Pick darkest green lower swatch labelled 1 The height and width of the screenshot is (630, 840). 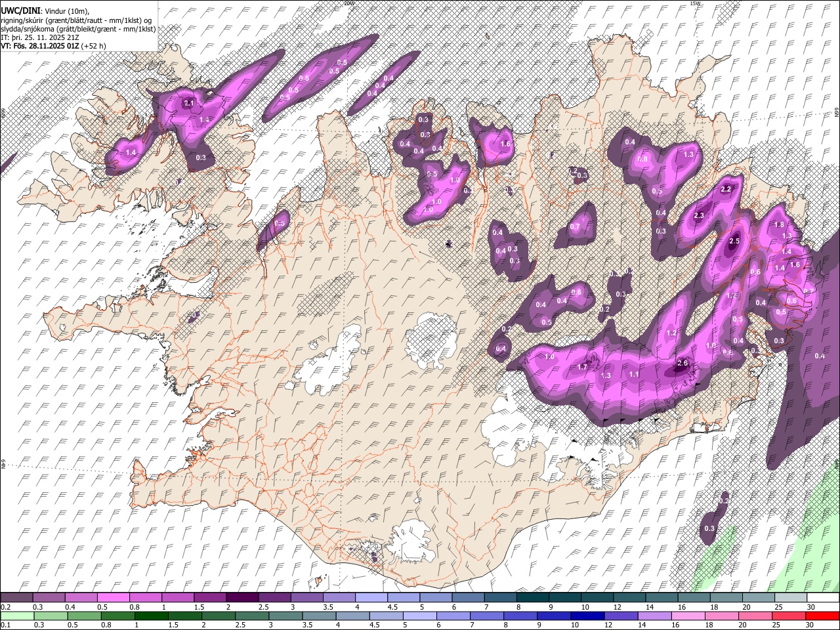point(152,616)
